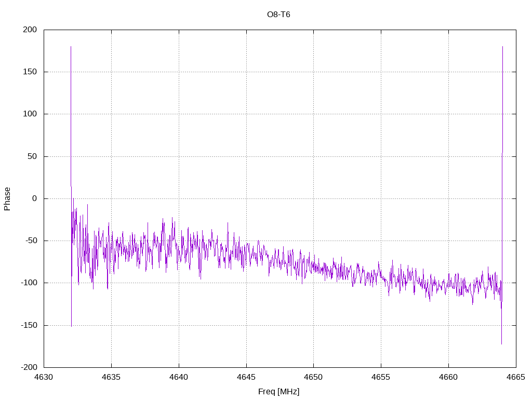The height and width of the screenshot is (399, 532).
Task: Click the plot title O8-T6
Action: pos(278,15)
